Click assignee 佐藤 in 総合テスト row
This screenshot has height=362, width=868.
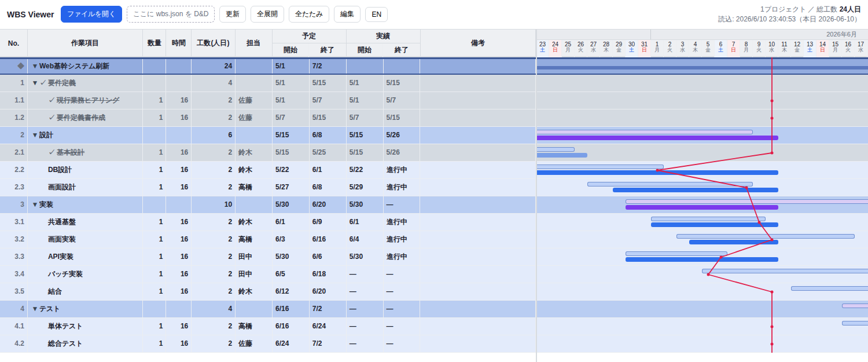pyautogui.click(x=245, y=343)
